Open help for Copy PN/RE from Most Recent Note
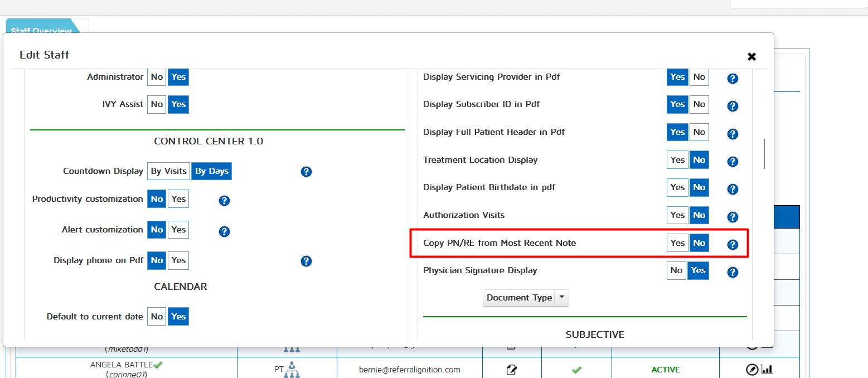The image size is (868, 378). click(733, 244)
